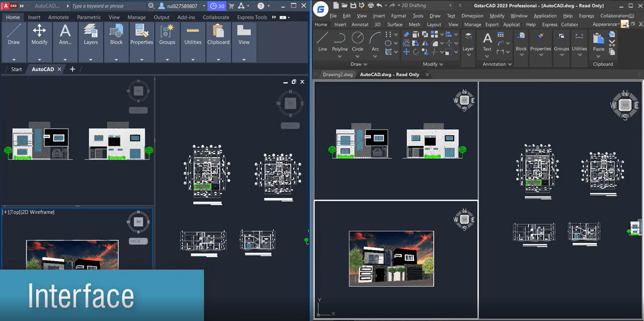The width and height of the screenshot is (644, 321).
Task: Click the new drawing plus tab in AutoCAD
Action: (72, 69)
